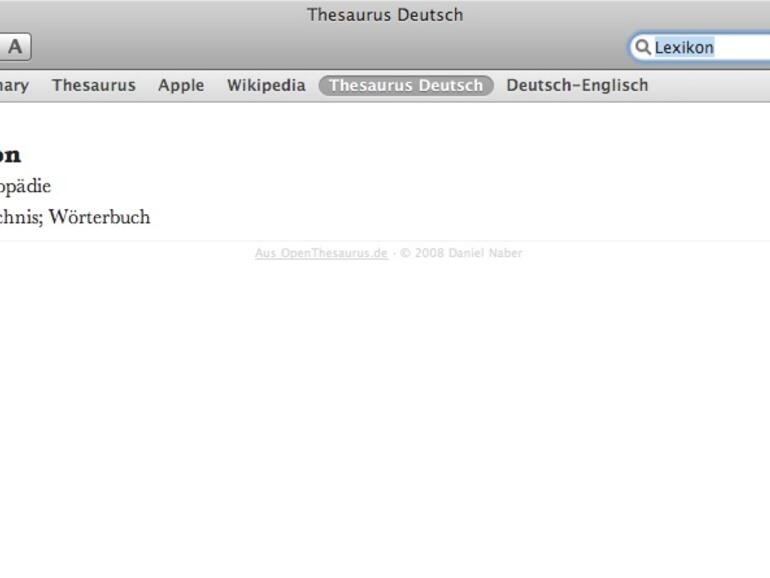The width and height of the screenshot is (770, 578).
Task: Open the Aus OpenThesaurus.de link
Action: click(321, 253)
